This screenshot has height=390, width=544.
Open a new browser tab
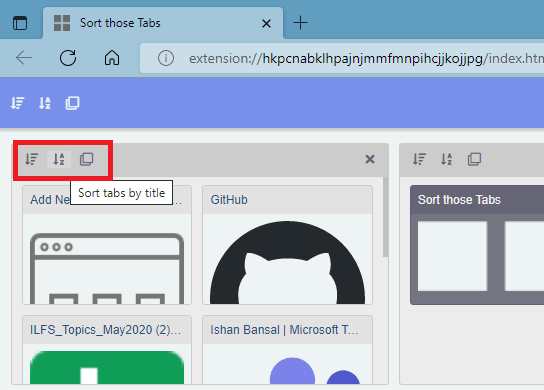[x=300, y=23]
